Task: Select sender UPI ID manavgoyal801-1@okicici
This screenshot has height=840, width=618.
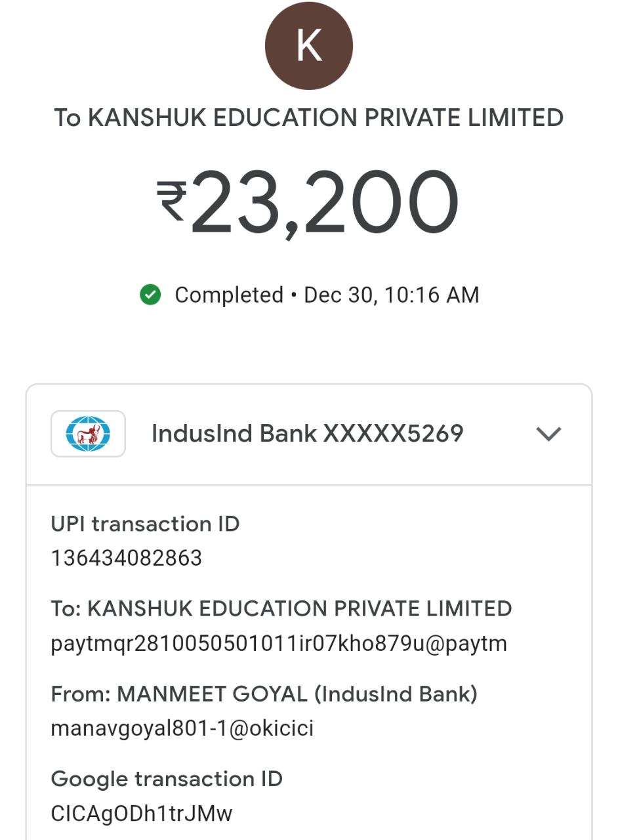Action: pos(182,728)
